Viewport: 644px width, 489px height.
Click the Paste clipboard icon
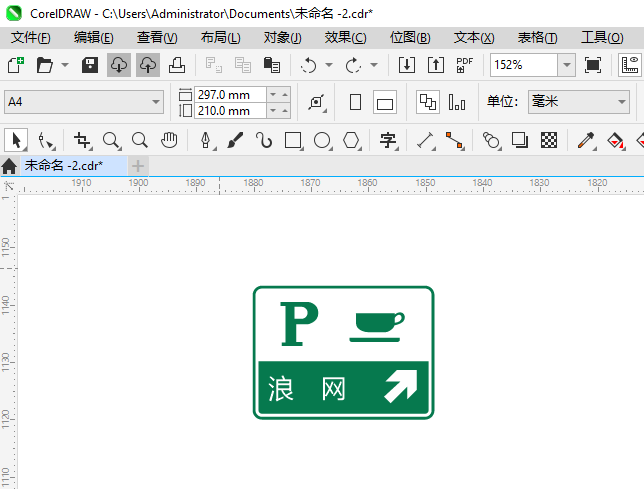point(271,65)
